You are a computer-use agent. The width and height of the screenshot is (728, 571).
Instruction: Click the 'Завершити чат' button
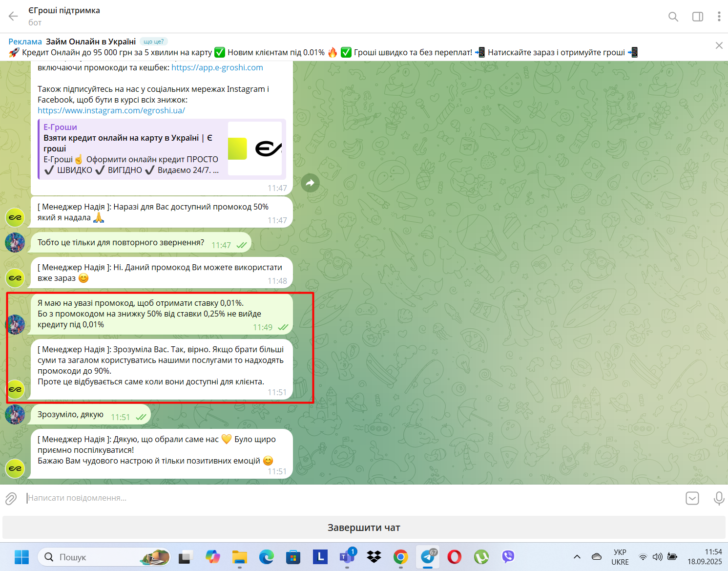[364, 528]
